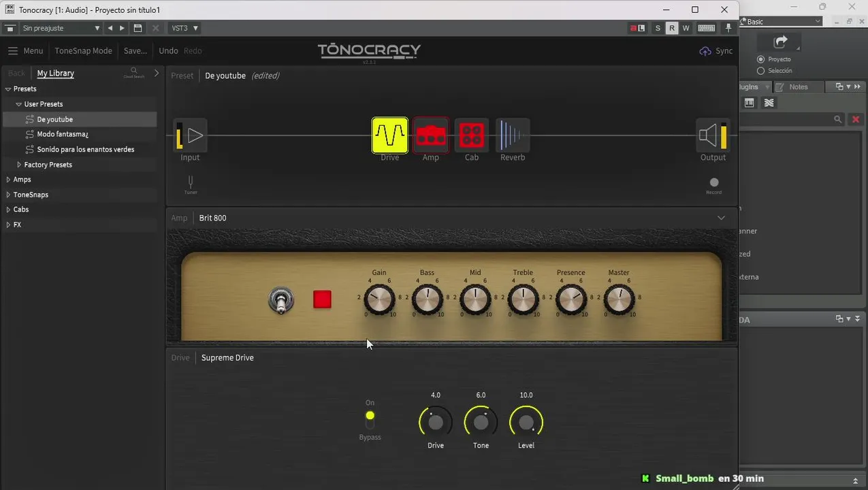Expand the FX category
868x490 pixels.
click(x=8, y=225)
